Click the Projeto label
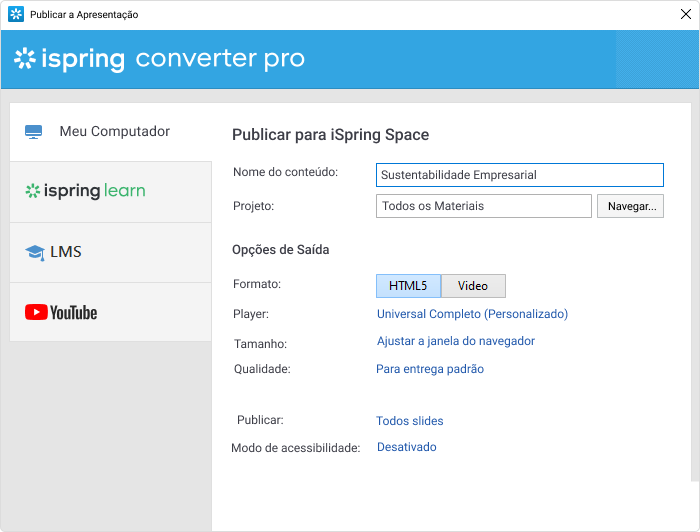 pyautogui.click(x=253, y=206)
